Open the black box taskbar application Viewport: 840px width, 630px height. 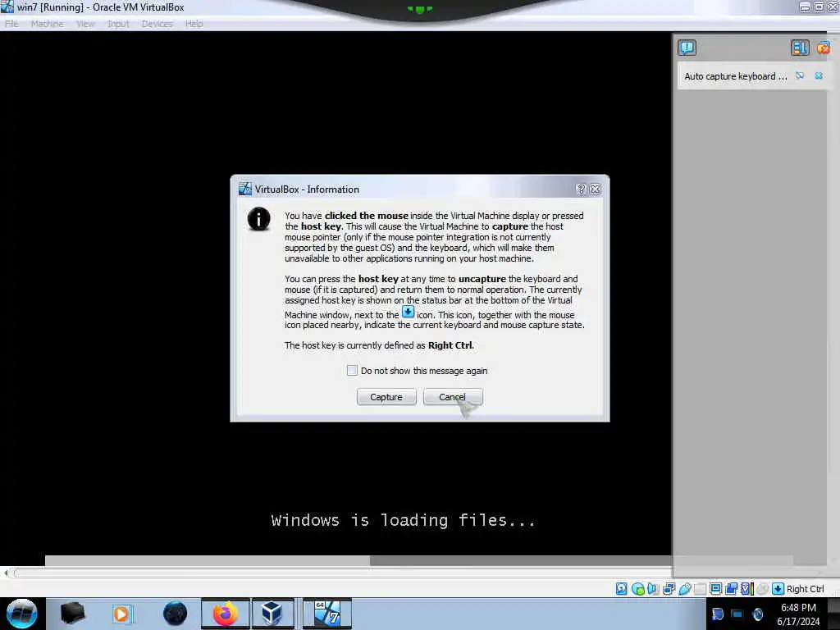pyautogui.click(x=72, y=614)
